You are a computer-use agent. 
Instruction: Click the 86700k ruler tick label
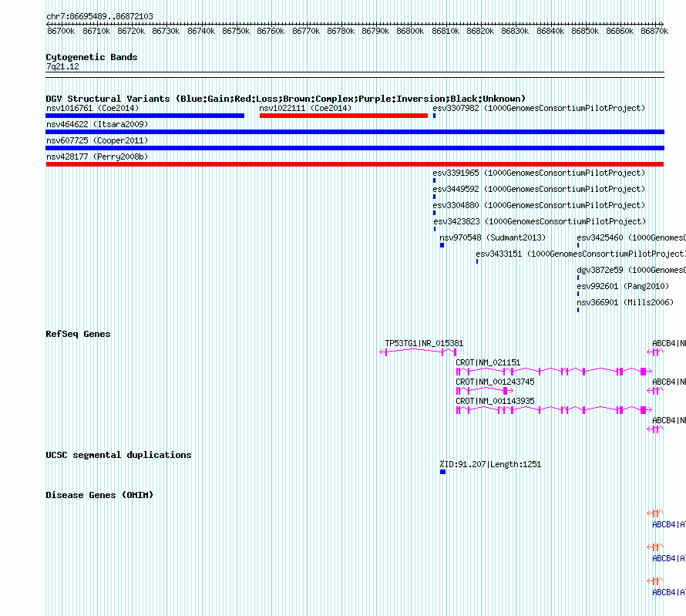tap(61, 31)
